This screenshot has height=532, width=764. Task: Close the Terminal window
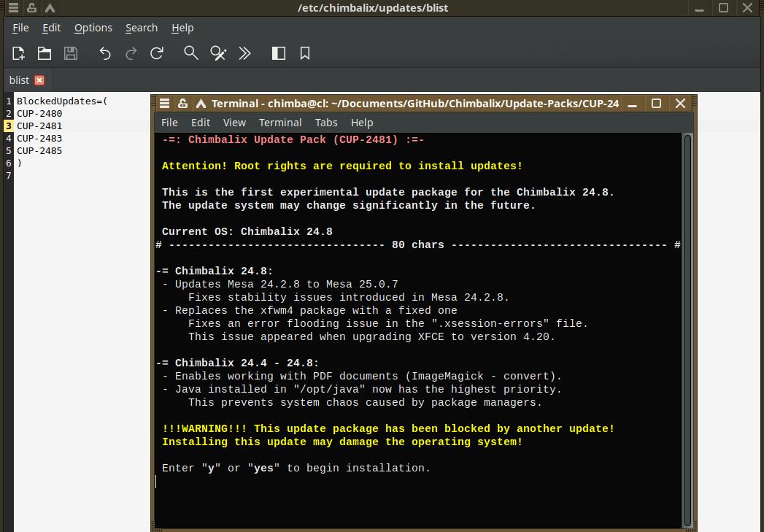[680, 104]
